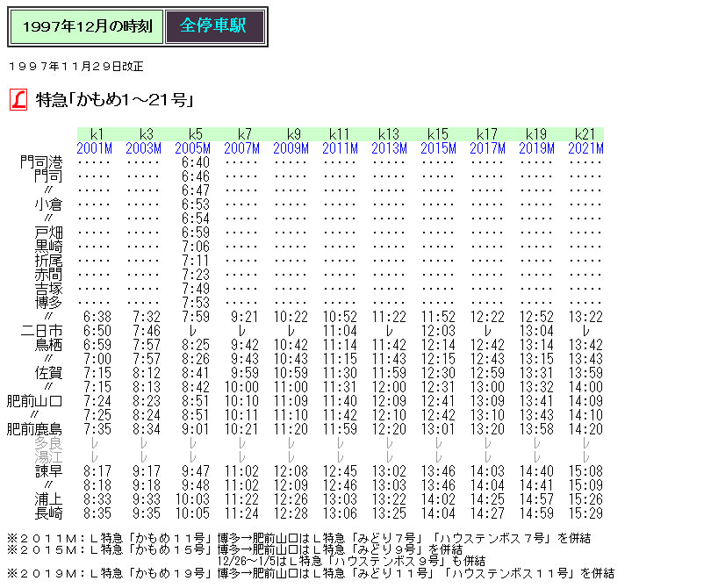Open train number link 2005M
Screen dimensions: 711x588
tap(193, 148)
